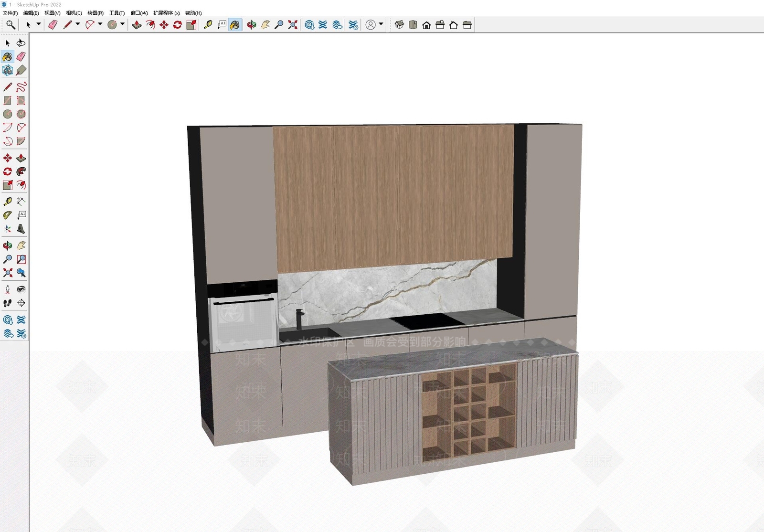
Task: Open the 扩展程序(x) menu
Action: 167,13
